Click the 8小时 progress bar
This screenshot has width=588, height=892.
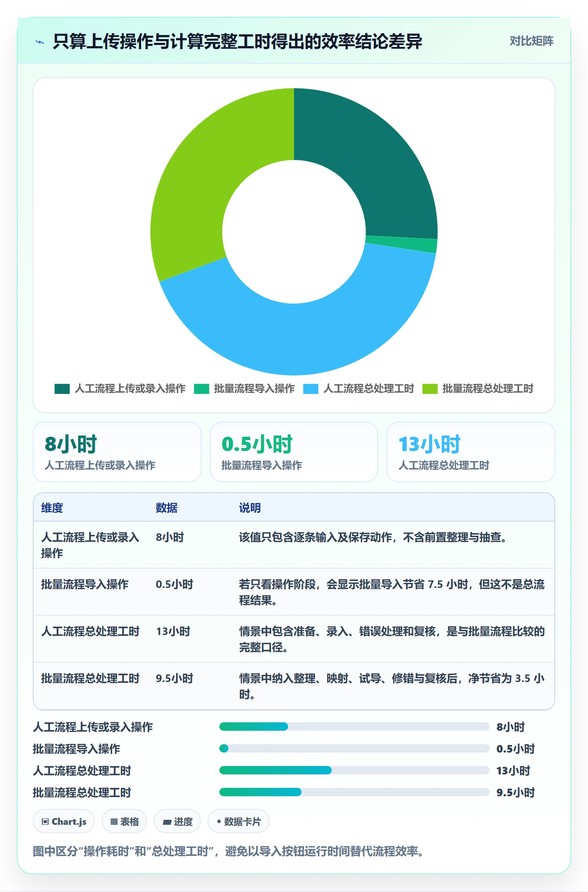point(354,727)
